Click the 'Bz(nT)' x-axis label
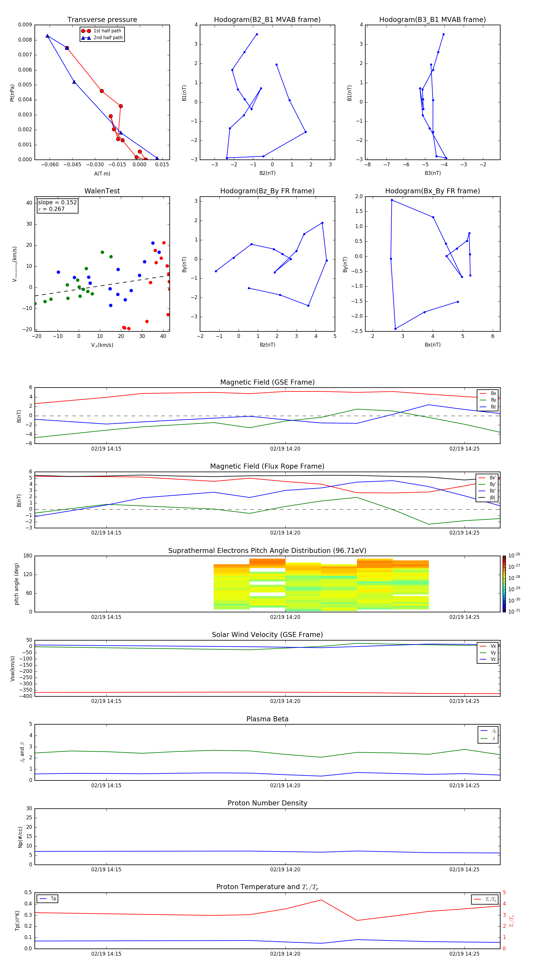The image size is (535, 980). point(267,345)
